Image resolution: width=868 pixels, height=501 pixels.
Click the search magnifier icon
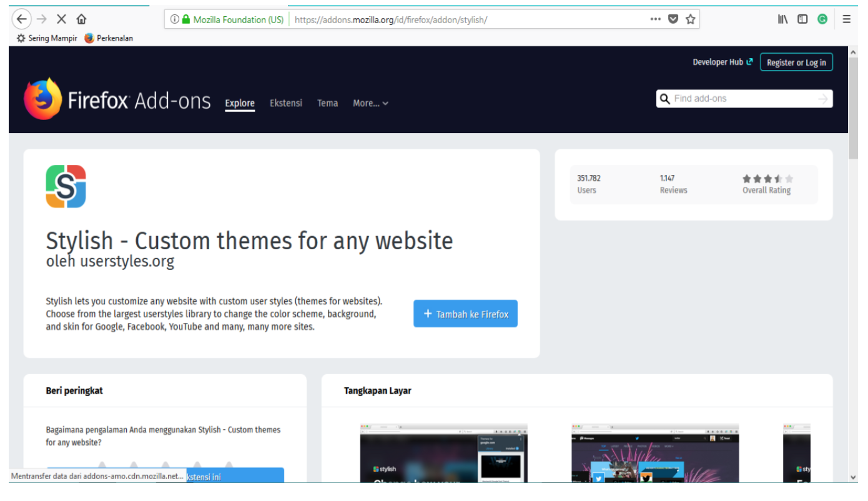pos(664,99)
